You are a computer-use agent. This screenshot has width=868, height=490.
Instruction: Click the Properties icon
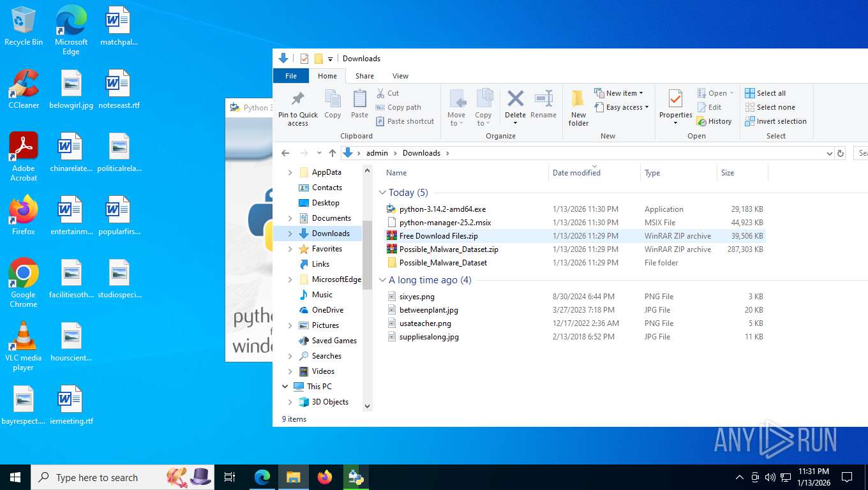point(675,99)
